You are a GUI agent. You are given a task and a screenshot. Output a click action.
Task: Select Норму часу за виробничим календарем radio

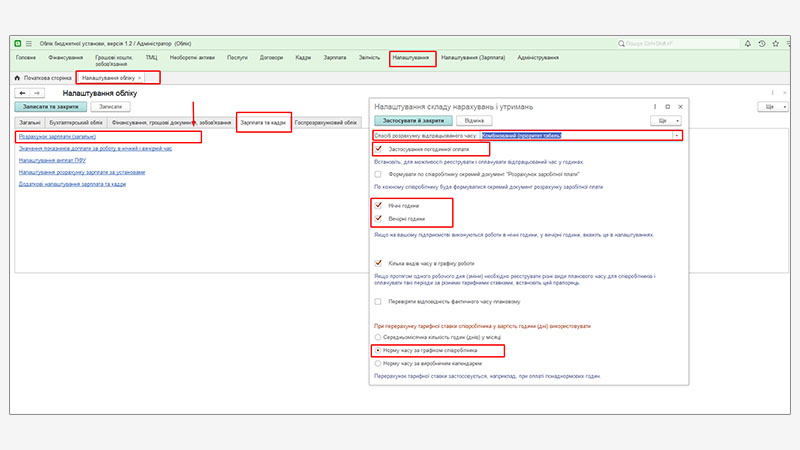click(376, 363)
